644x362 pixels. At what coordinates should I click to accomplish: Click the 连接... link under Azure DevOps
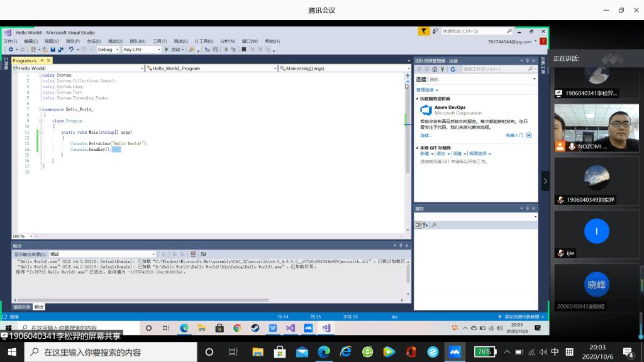pyautogui.click(x=426, y=135)
